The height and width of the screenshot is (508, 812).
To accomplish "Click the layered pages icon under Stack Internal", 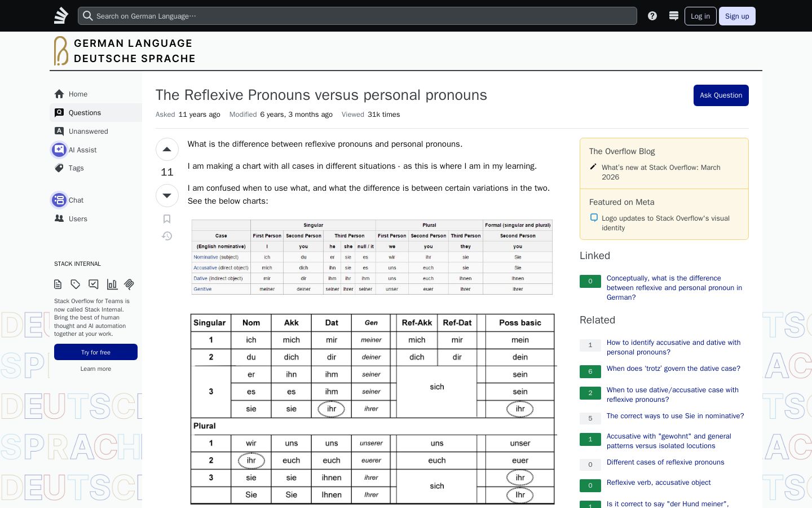I will tap(130, 284).
